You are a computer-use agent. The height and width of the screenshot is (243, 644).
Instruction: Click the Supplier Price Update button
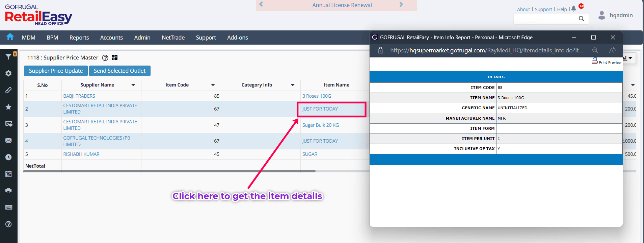coord(56,71)
